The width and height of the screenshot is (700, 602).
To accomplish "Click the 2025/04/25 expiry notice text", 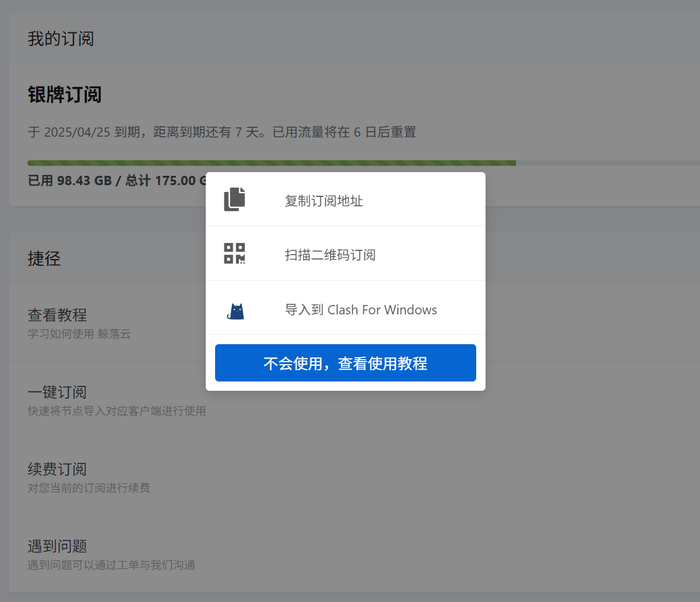I will click(x=221, y=132).
